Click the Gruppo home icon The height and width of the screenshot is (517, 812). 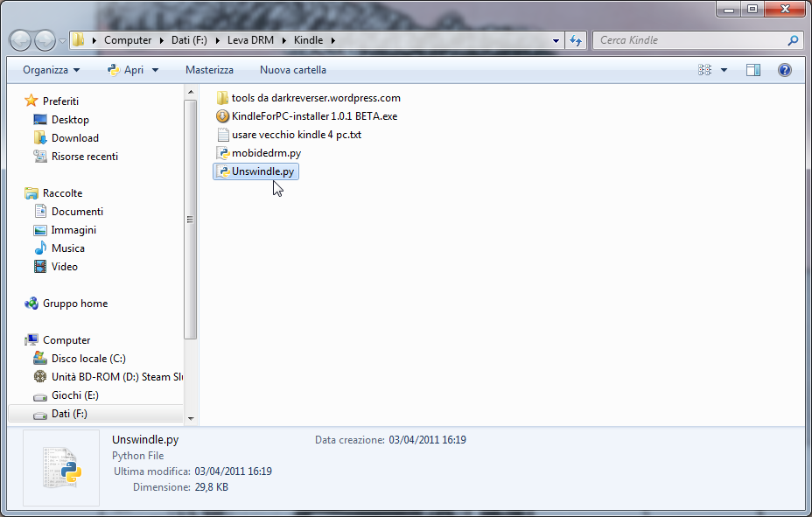(x=31, y=304)
